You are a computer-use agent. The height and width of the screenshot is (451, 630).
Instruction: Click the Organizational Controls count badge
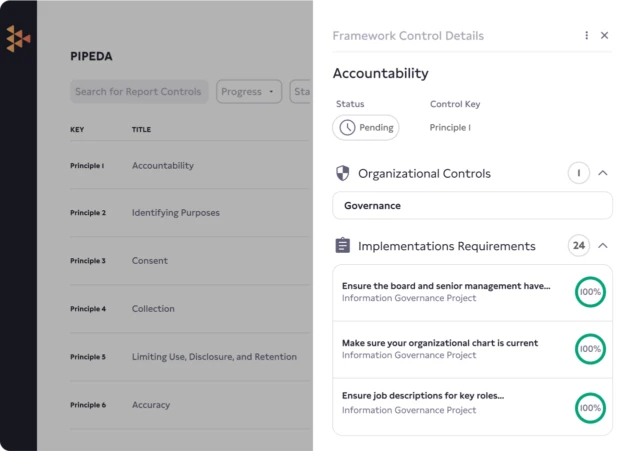[578, 173]
